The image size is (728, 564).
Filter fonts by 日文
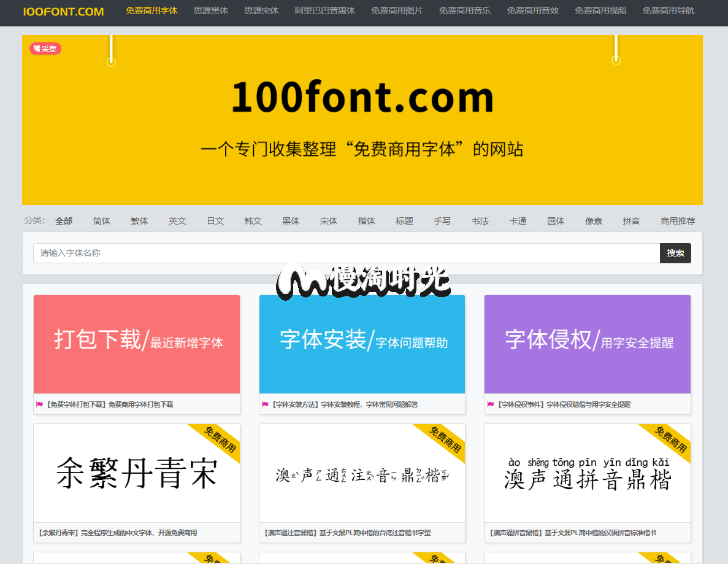coord(215,221)
